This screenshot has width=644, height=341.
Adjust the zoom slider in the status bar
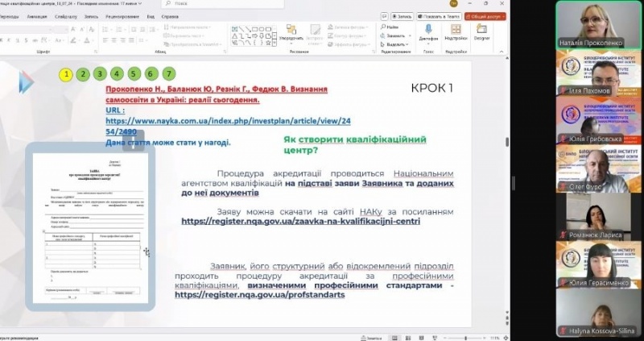(x=467, y=337)
